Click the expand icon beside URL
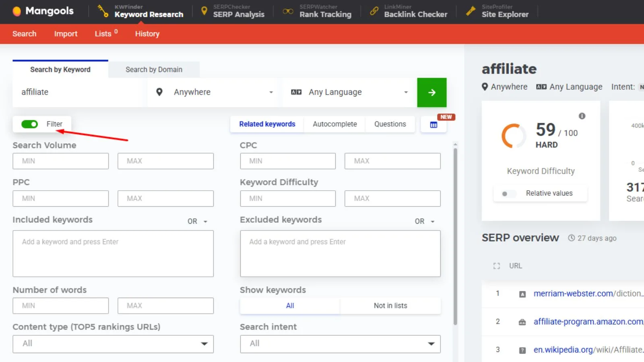 point(496,266)
